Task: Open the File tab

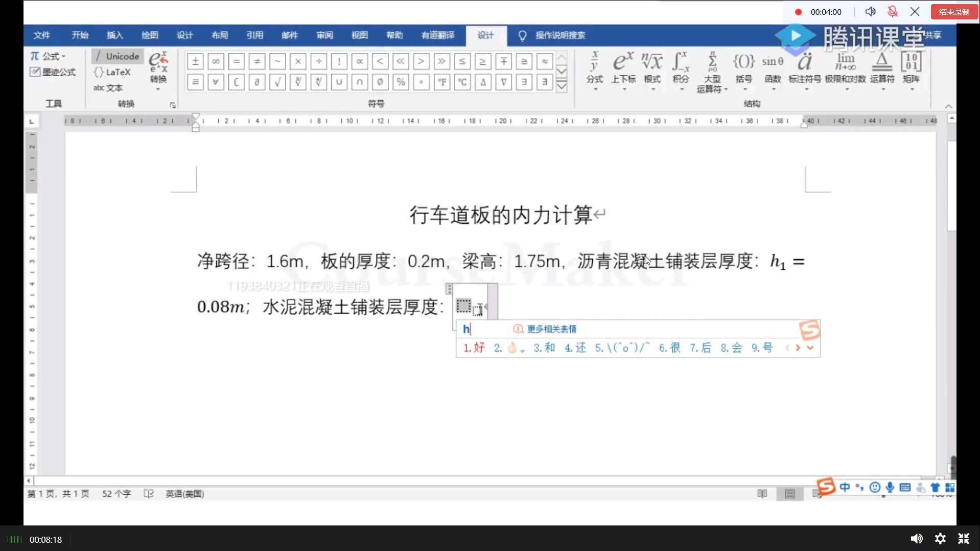Action: tap(42, 35)
